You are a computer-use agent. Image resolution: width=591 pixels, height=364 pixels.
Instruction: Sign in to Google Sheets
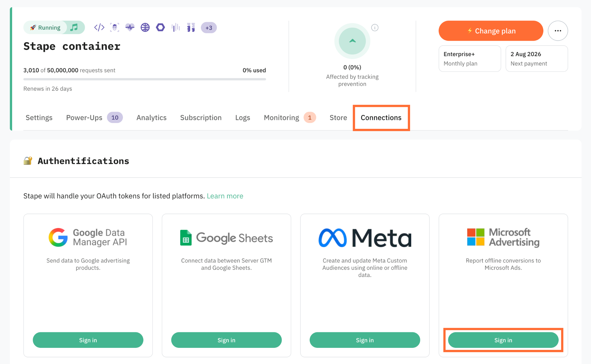click(227, 340)
